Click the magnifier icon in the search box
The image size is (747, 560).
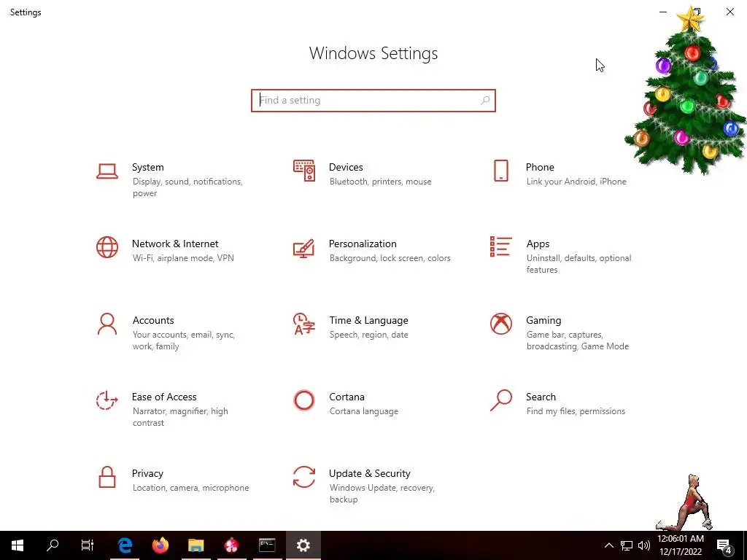[485, 101]
